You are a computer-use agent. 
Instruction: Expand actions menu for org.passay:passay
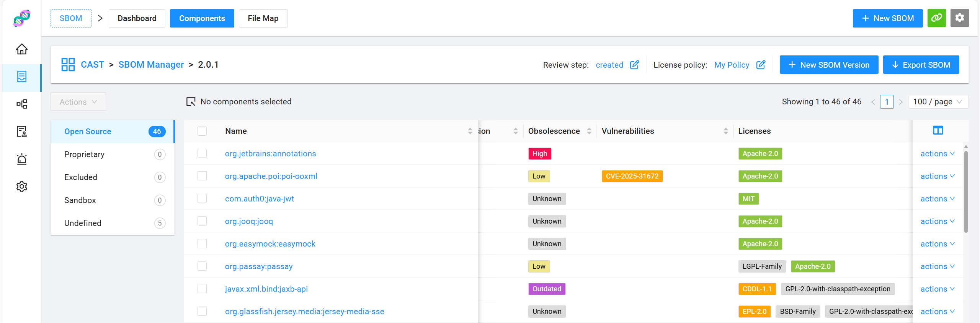(937, 266)
